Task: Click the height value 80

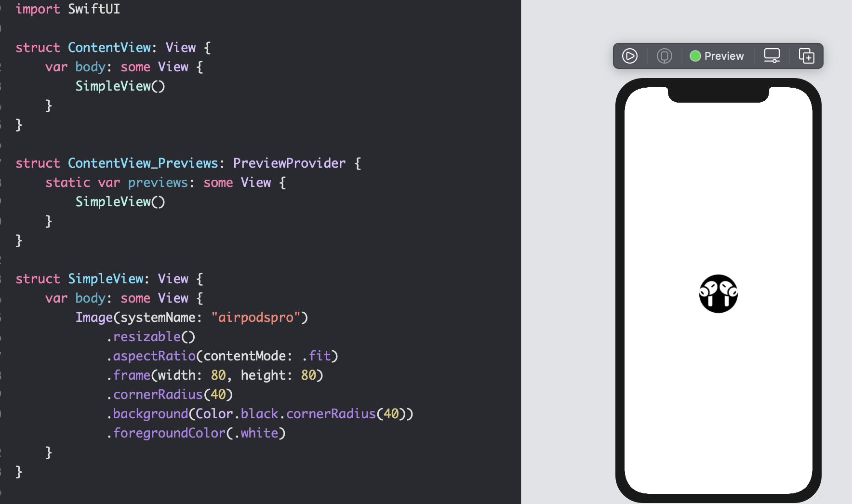Action: click(308, 375)
